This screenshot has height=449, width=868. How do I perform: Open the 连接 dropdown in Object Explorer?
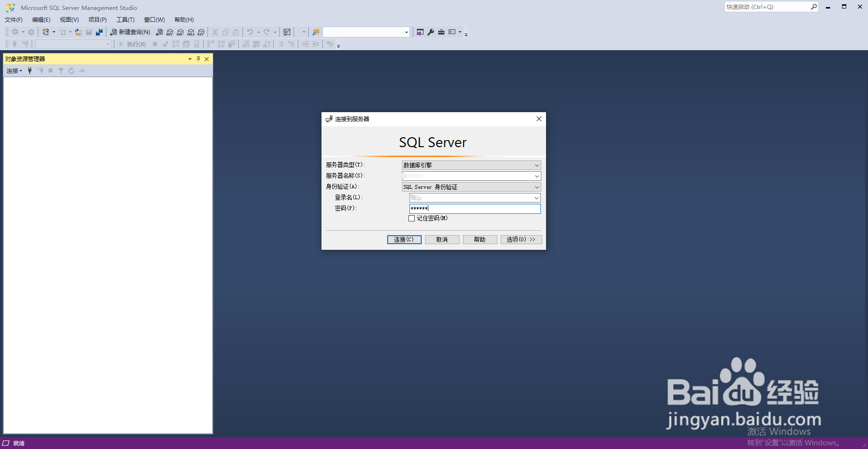(x=14, y=70)
